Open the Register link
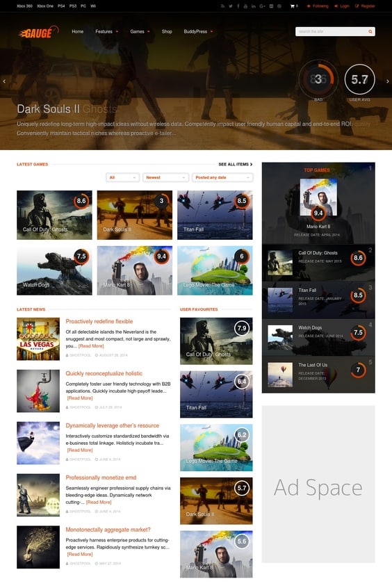This screenshot has width=392, height=588. tap(365, 6)
